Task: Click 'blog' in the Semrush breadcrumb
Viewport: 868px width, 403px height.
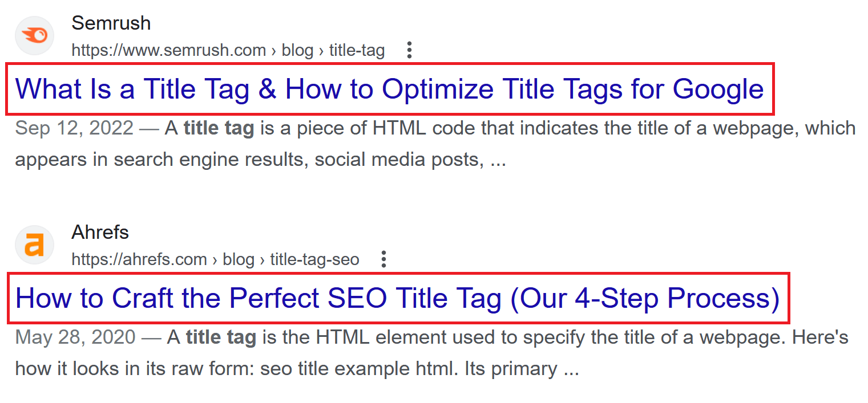Action: 297,51
